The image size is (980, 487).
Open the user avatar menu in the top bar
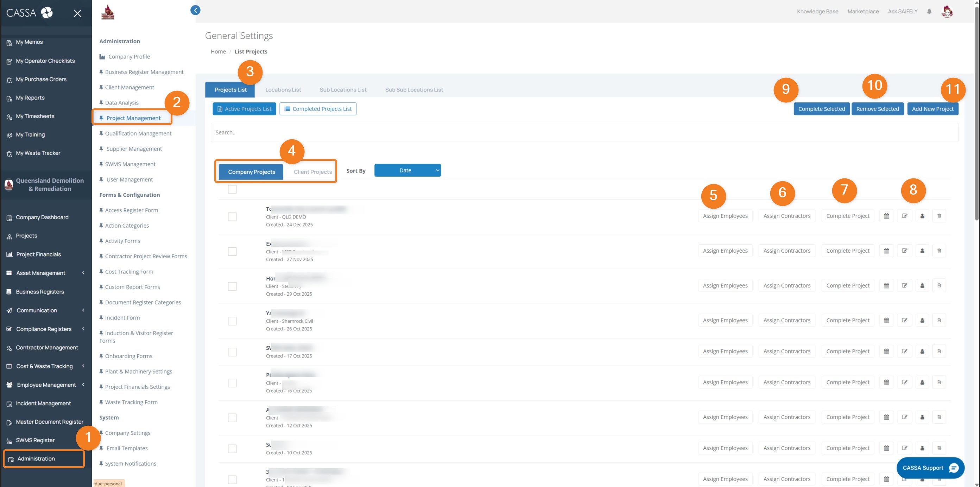(x=947, y=11)
